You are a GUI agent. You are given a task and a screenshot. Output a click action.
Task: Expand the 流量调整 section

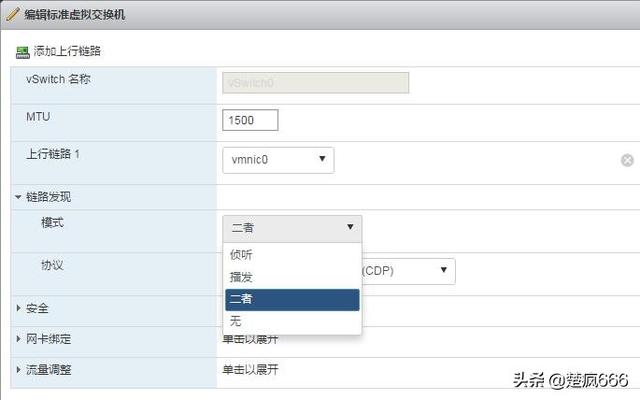[x=18, y=370]
